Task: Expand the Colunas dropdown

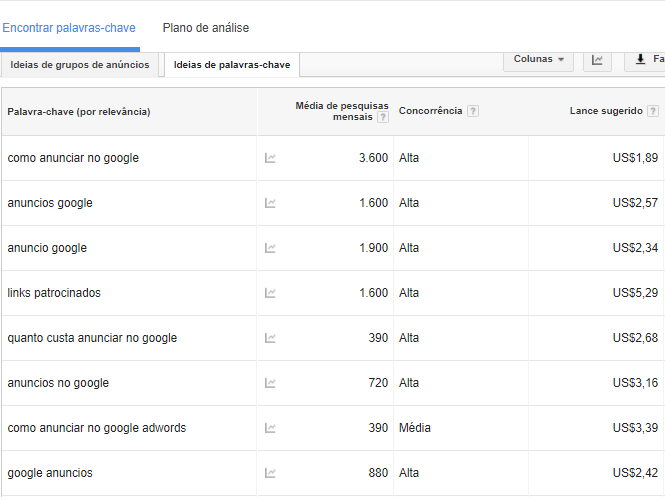Action: tap(538, 60)
